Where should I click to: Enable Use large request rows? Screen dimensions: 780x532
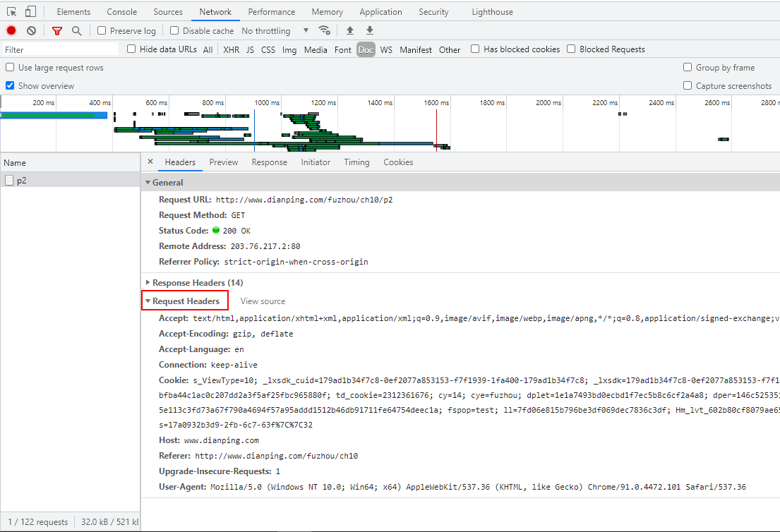pyautogui.click(x=10, y=67)
